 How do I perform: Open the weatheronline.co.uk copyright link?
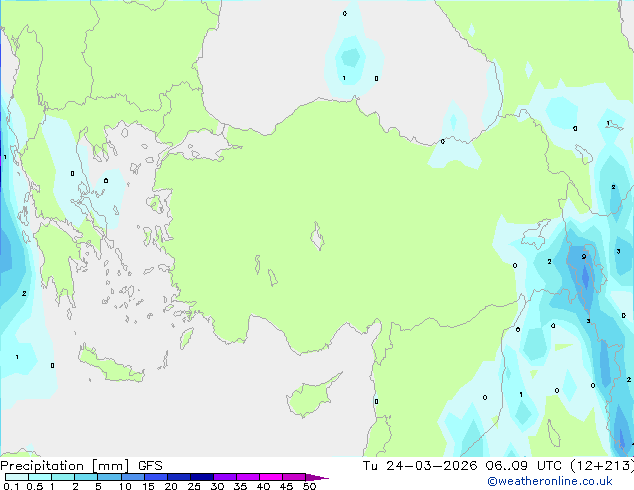click(550, 481)
